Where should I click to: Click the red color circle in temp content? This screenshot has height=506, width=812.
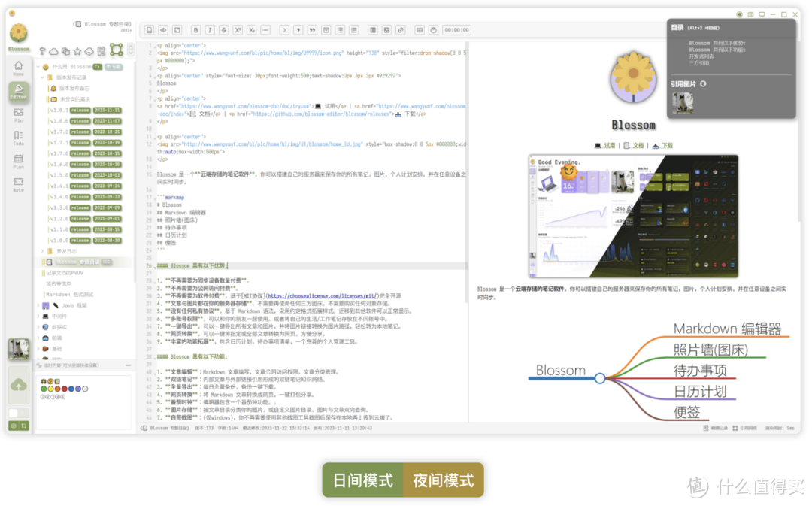[x=64, y=389]
